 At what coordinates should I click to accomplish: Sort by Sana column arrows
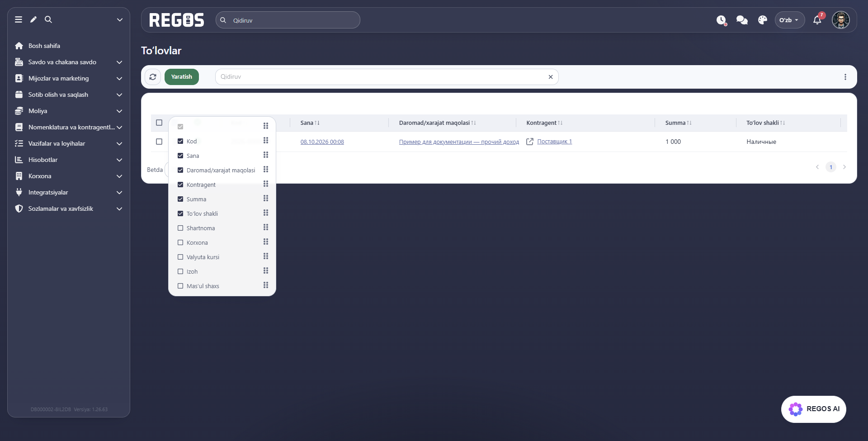pos(317,123)
